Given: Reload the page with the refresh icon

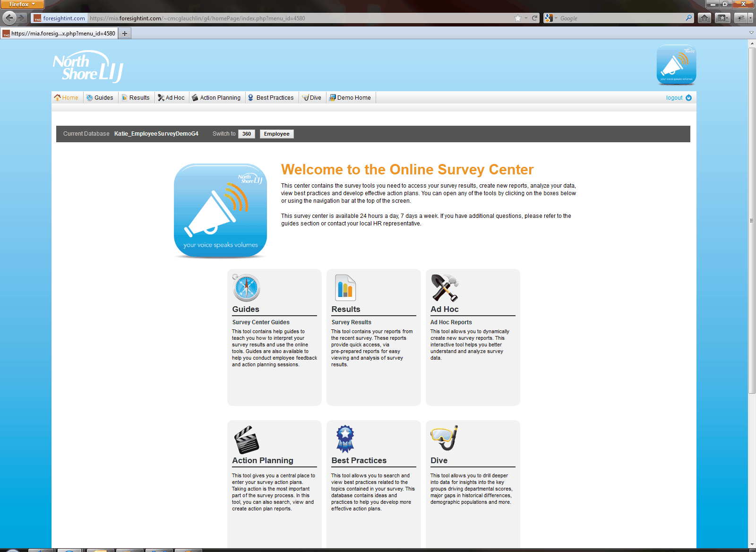Looking at the screenshot, I should pos(535,18).
